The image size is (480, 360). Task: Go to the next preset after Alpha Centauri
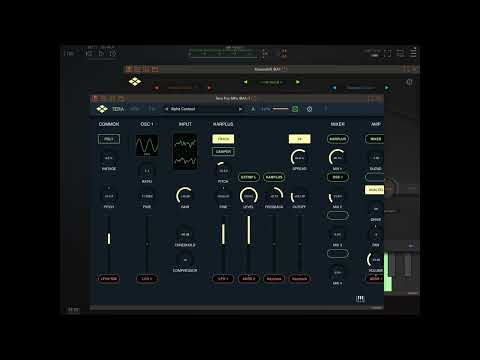[240, 109]
